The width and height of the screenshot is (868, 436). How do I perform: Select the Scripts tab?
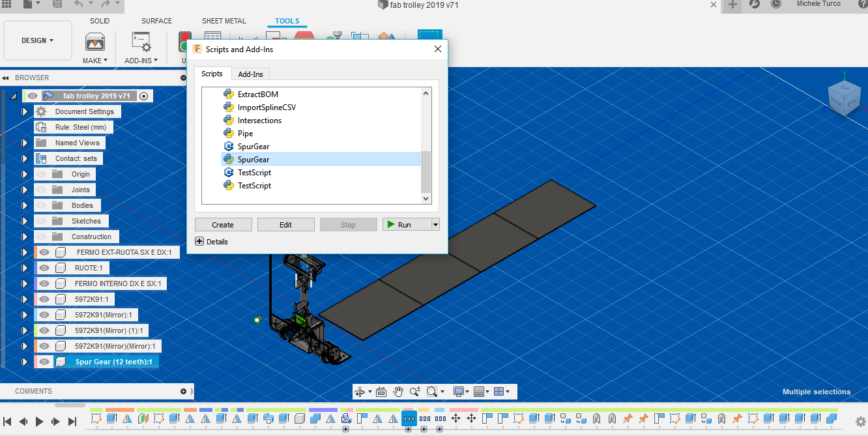point(212,74)
